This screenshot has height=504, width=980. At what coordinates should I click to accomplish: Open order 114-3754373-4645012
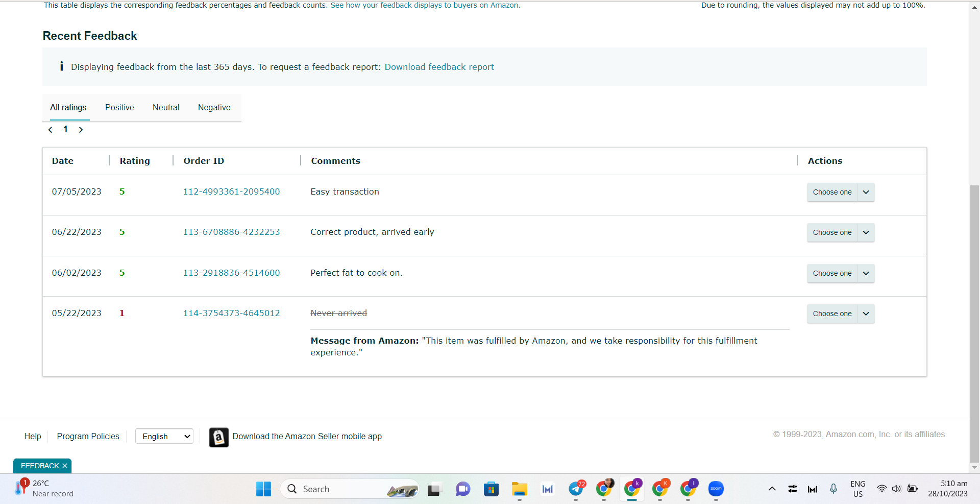click(232, 313)
